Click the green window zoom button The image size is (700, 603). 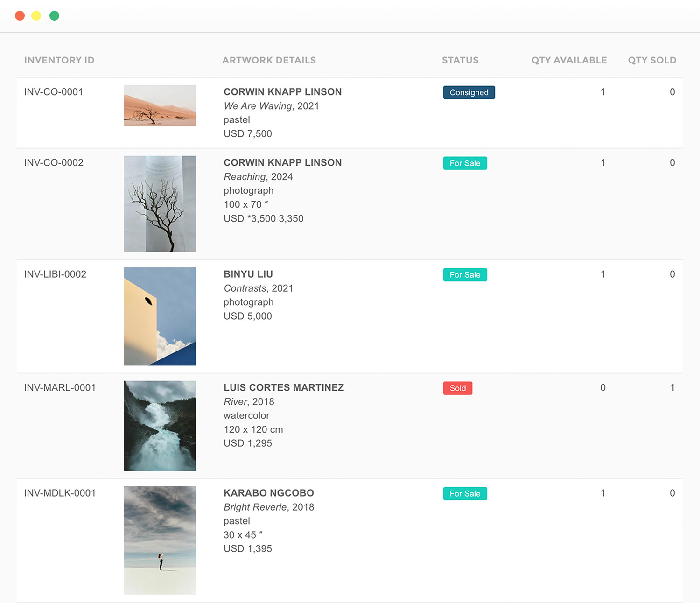coord(54,16)
